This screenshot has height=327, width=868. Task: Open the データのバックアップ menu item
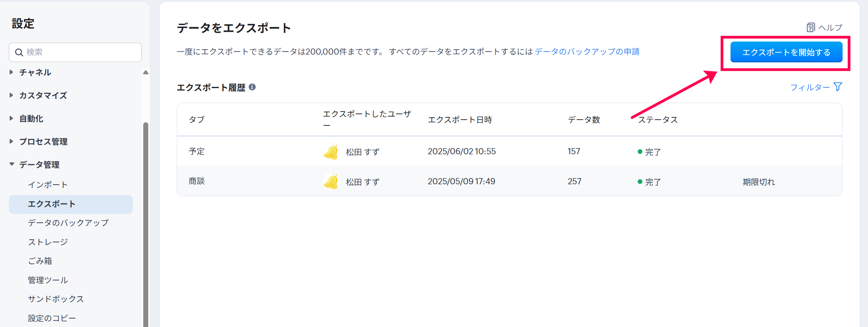(x=68, y=223)
